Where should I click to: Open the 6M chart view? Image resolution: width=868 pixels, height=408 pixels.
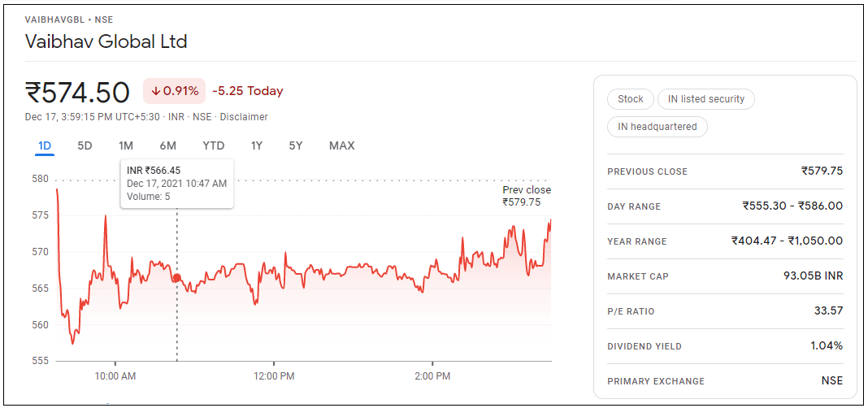pos(168,146)
